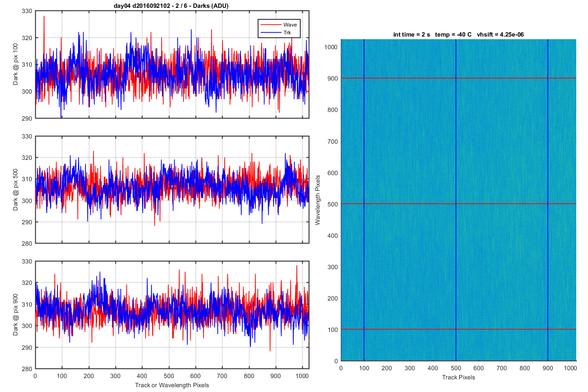588x392 pixels.
Task: Click the 'Dark @ pix 900' axis label
Action: pyautogui.click(x=16, y=314)
